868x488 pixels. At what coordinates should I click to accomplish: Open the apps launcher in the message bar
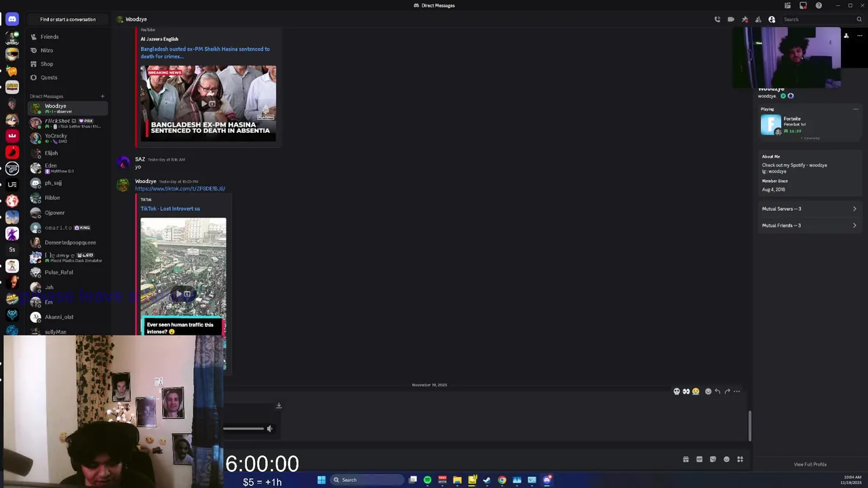pyautogui.click(x=740, y=459)
